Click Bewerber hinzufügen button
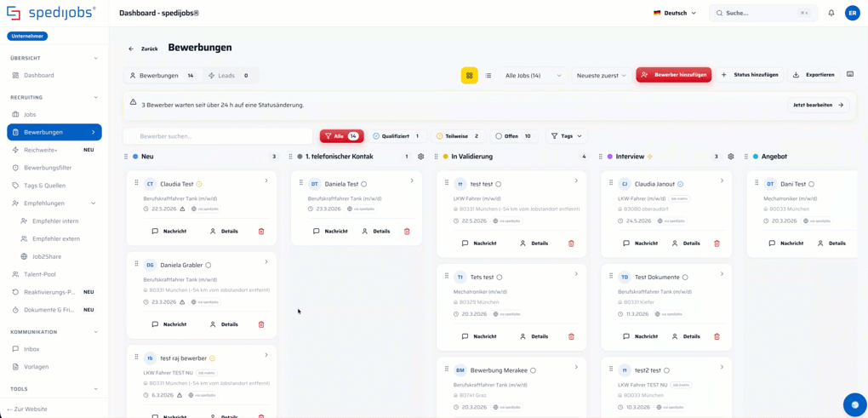This screenshot has width=868, height=418. 674,75
